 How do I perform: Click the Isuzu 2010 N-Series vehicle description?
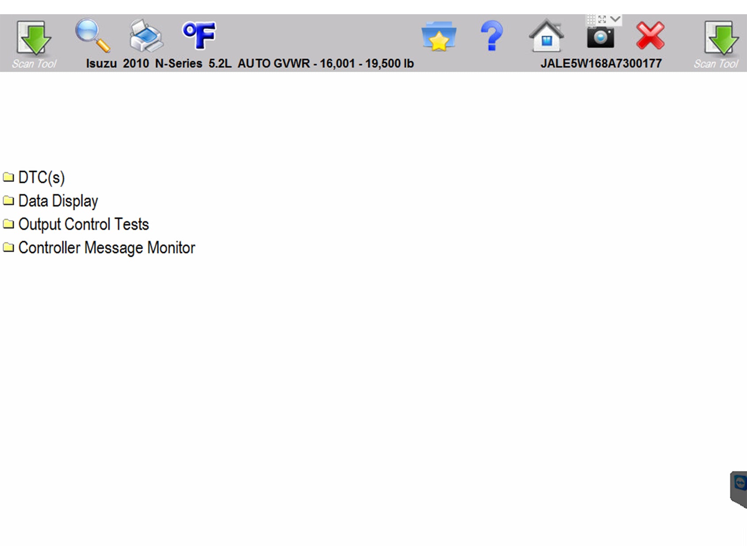tap(250, 63)
